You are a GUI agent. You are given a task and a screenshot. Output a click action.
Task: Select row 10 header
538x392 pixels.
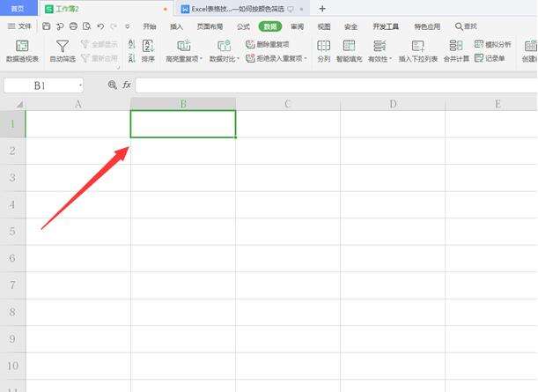(12, 366)
